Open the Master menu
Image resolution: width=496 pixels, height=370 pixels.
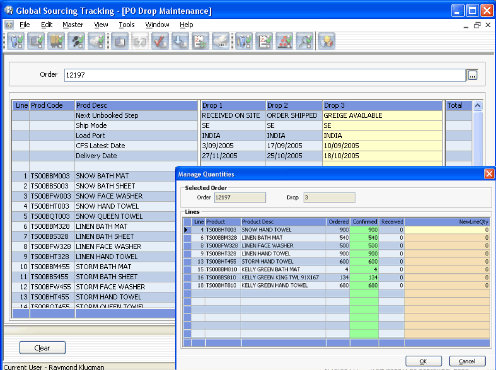[72, 25]
